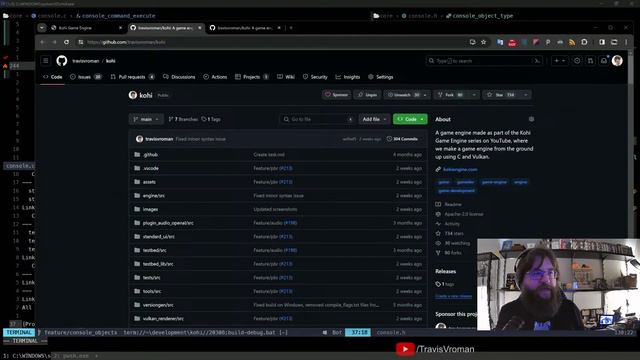This screenshot has height=360, width=640.
Task: Open the Projects tab
Action: point(251,77)
